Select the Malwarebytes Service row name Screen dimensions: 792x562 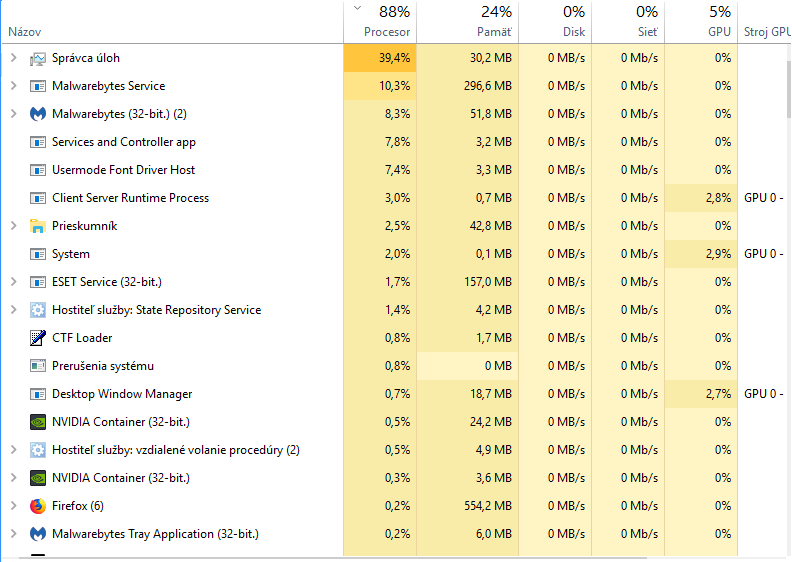(109, 86)
